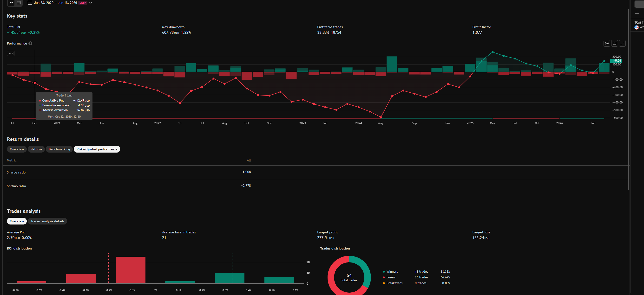644x295 pixels.
Task: Switch to Trades analysis details
Action: click(x=47, y=221)
